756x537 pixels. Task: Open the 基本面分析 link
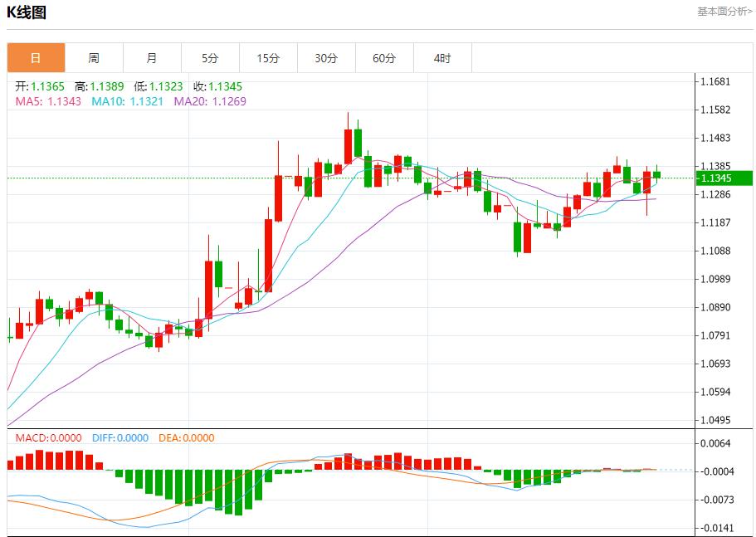click(724, 12)
